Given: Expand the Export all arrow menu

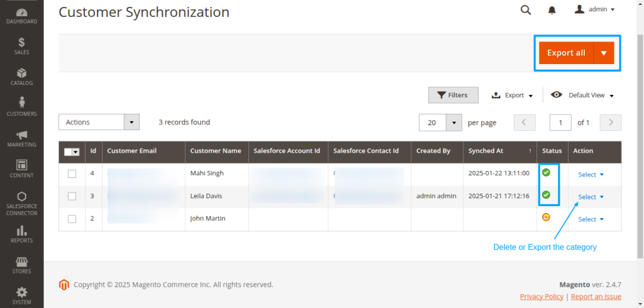Looking at the screenshot, I should coord(604,53).
